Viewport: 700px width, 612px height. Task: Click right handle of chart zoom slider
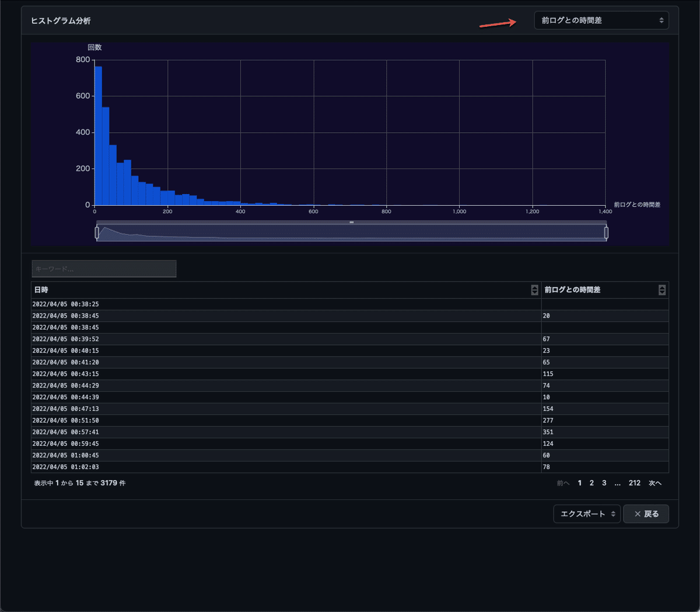[606, 233]
